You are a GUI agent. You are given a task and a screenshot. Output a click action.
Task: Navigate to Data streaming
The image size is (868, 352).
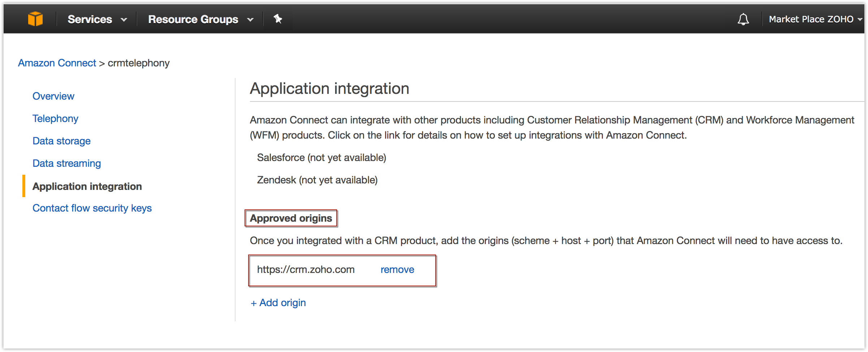(67, 164)
